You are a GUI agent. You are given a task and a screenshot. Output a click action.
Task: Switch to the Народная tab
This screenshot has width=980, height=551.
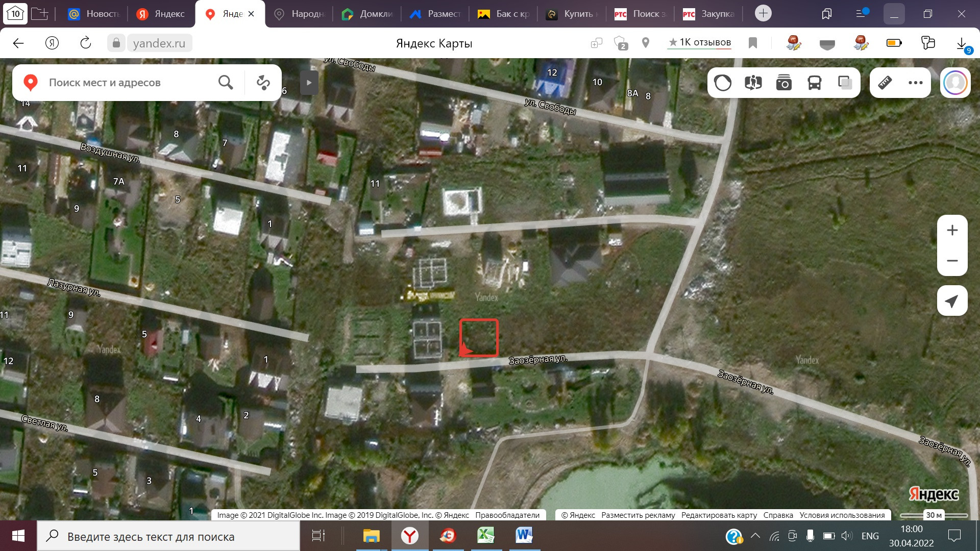(x=300, y=14)
